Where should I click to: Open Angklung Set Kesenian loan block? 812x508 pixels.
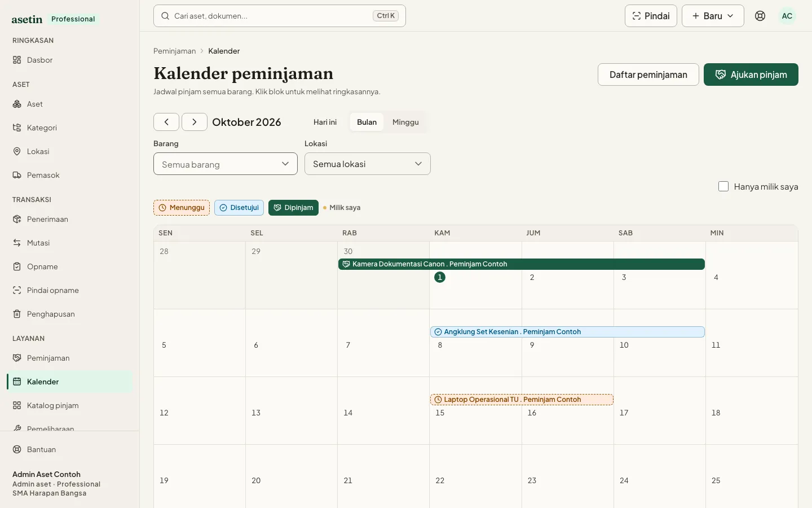coord(567,332)
